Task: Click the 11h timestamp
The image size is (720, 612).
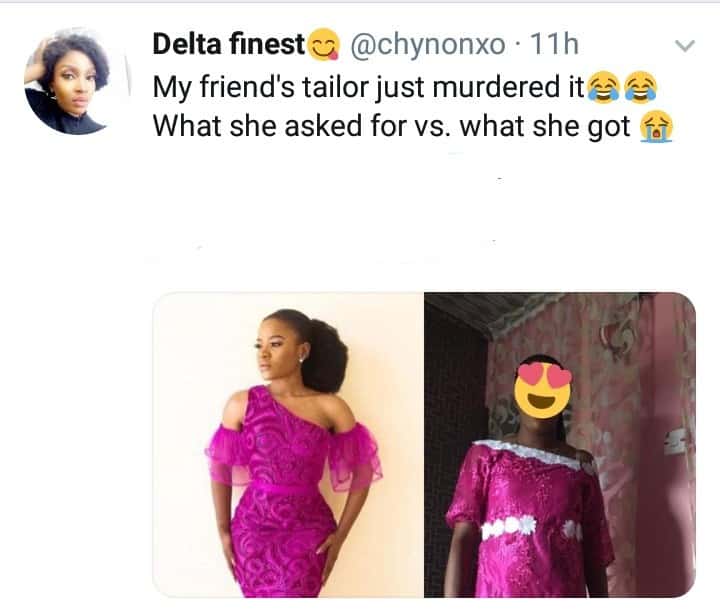Action: pyautogui.click(x=555, y=45)
